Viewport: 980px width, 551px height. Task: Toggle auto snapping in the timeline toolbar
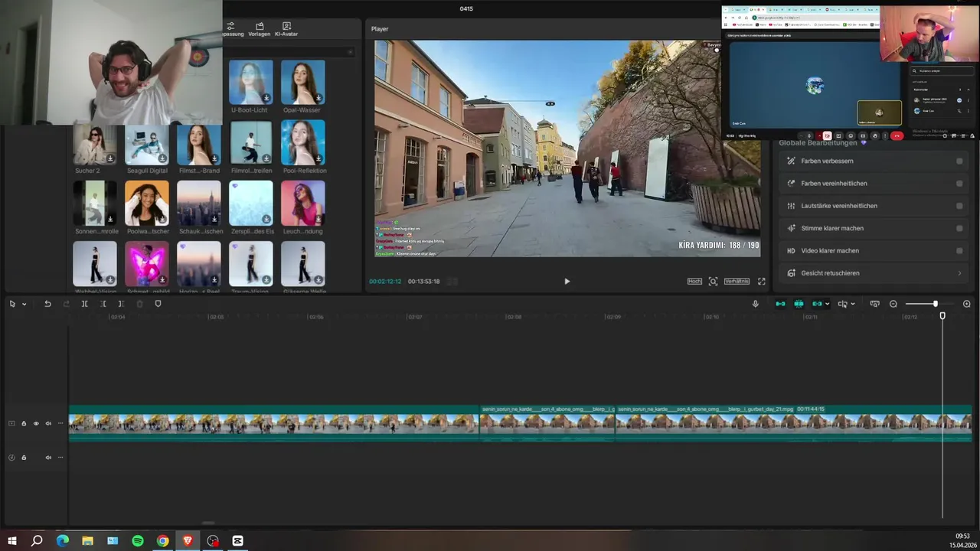tap(799, 304)
